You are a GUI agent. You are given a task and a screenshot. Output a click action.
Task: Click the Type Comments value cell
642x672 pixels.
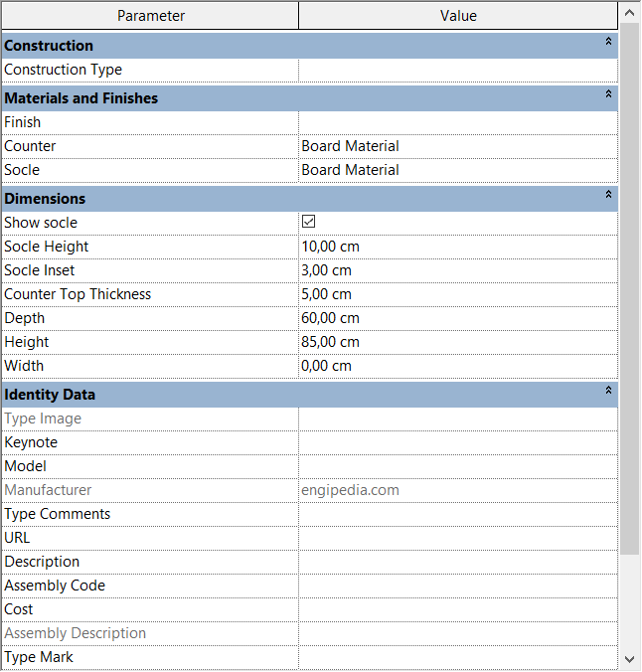(x=458, y=514)
